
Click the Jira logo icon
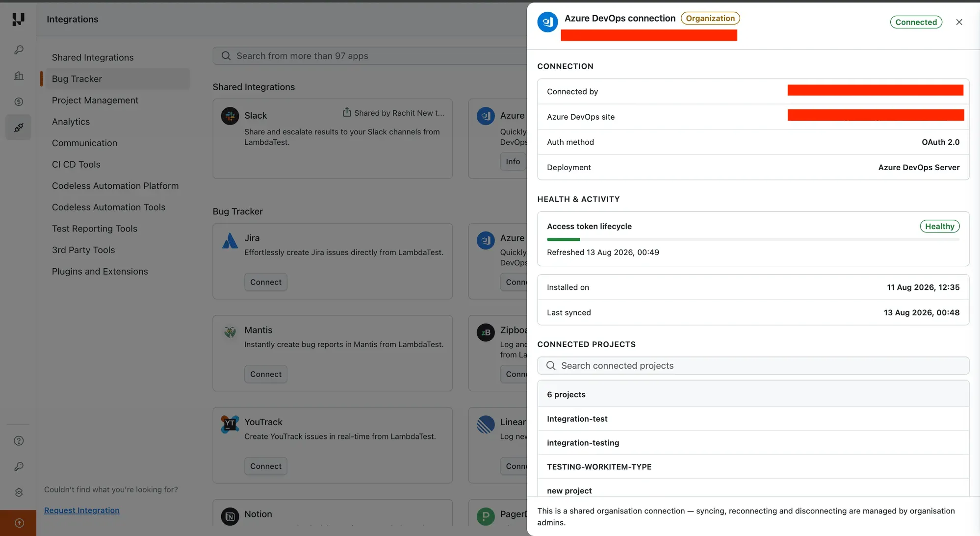pyautogui.click(x=230, y=240)
